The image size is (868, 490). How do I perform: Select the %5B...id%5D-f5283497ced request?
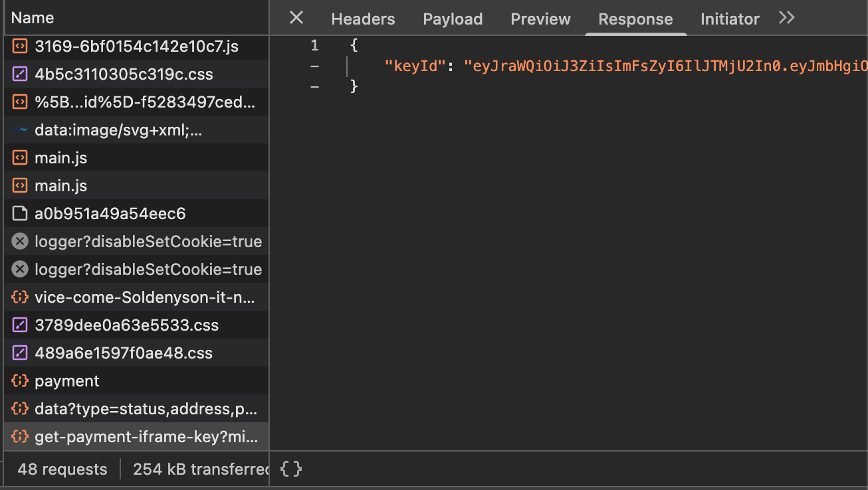(136, 102)
